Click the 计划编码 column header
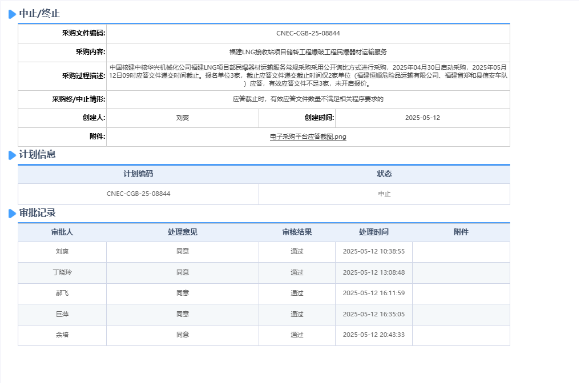The height and width of the screenshot is (383, 579). (x=138, y=174)
